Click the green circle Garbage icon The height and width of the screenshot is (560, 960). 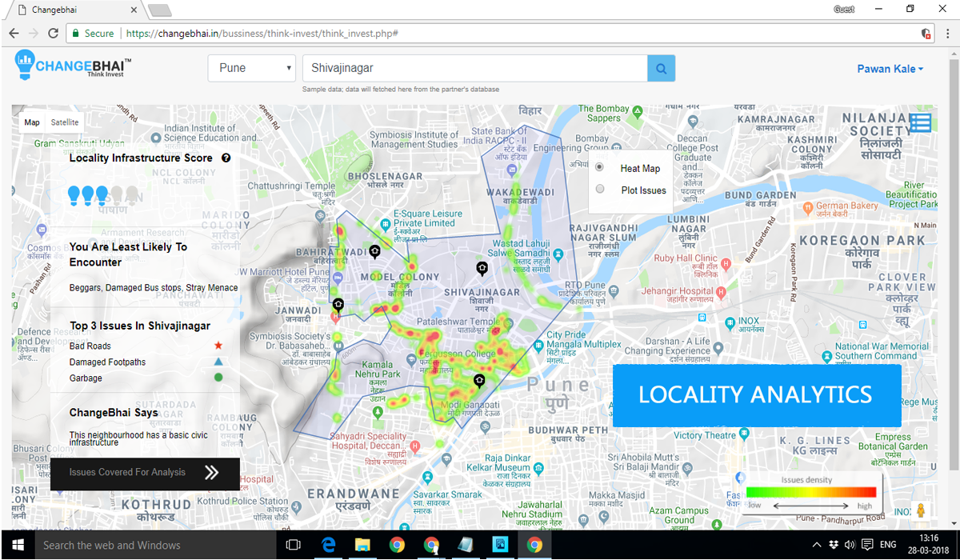pyautogui.click(x=218, y=378)
